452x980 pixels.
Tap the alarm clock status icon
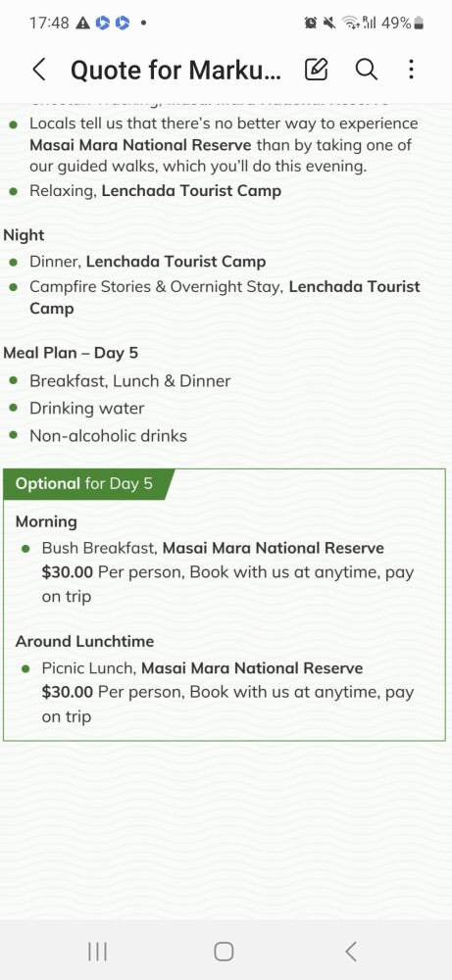point(310,24)
